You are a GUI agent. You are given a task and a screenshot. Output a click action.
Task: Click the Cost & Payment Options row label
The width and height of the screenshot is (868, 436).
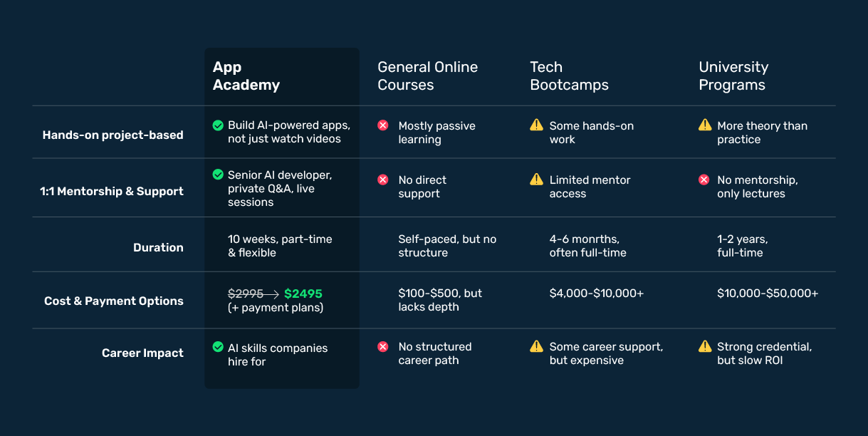point(114,301)
